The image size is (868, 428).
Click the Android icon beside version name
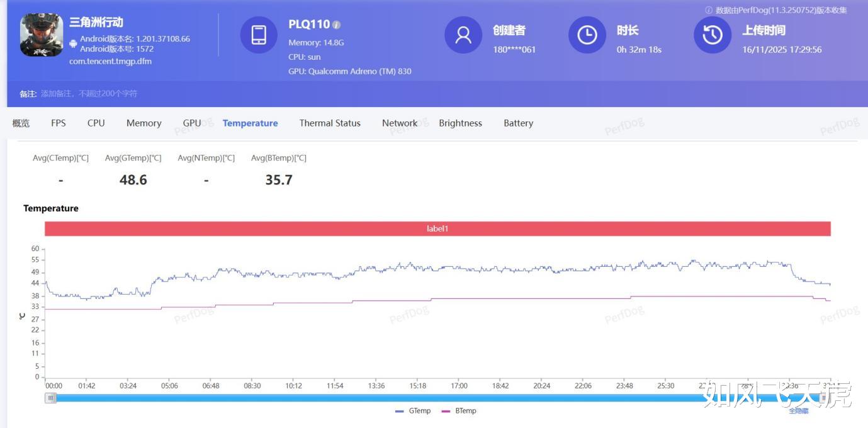[x=74, y=43]
